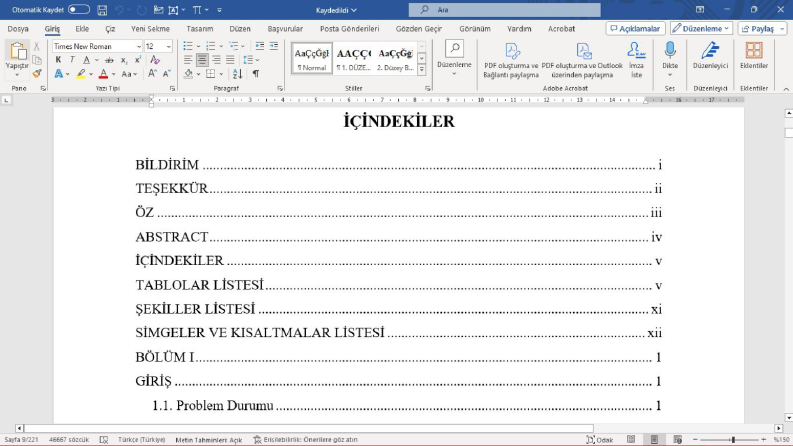Toggle italic (T) formatting
The width and height of the screenshot is (793, 446).
pos(72,60)
